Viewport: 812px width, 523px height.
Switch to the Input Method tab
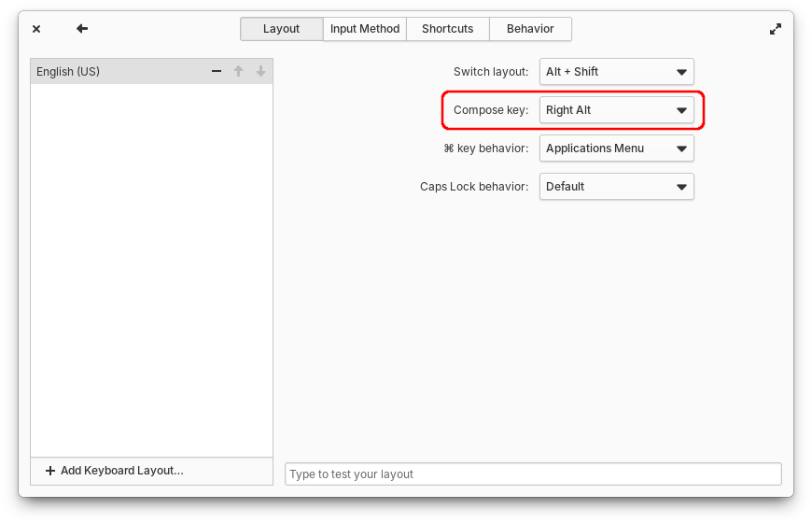pos(365,29)
